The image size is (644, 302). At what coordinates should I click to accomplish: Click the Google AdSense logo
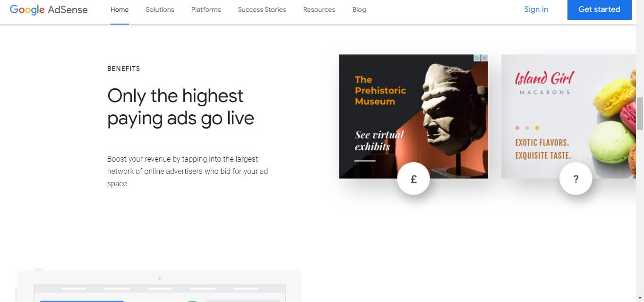coord(49,9)
